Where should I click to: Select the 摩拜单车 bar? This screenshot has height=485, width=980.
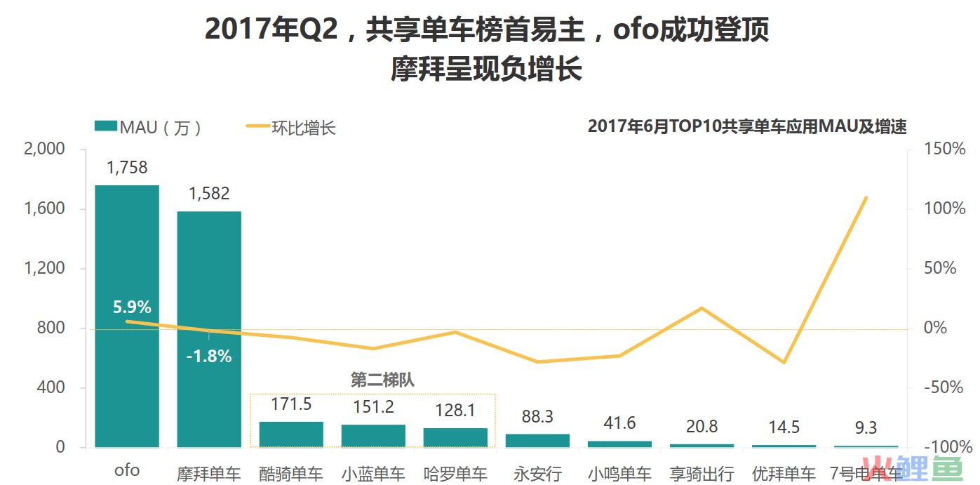pyautogui.click(x=209, y=329)
